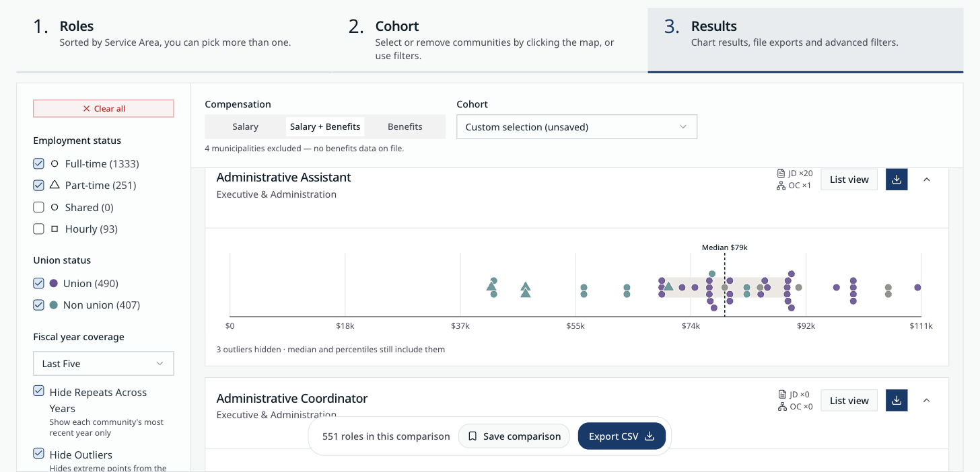Screen dimensions: 980x472
Task: Open the Cohort Custom selection dropdown
Action: [x=577, y=127]
